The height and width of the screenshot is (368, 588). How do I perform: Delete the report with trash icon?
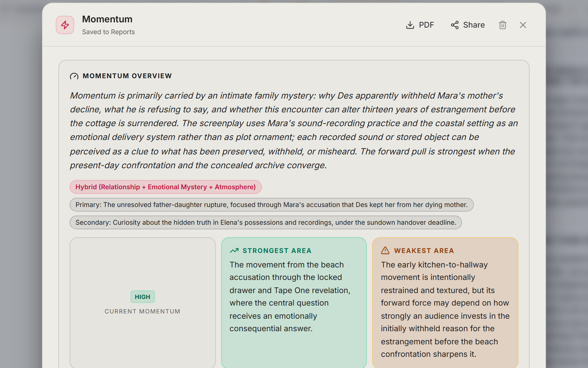click(502, 25)
